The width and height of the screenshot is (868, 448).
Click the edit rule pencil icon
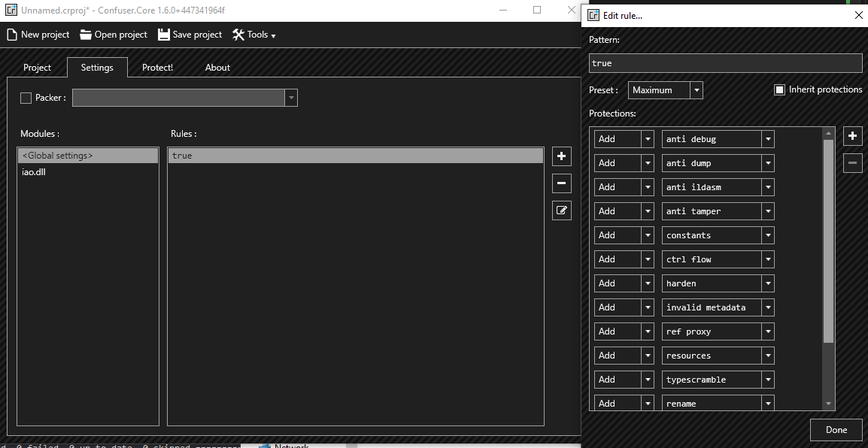[x=561, y=210]
